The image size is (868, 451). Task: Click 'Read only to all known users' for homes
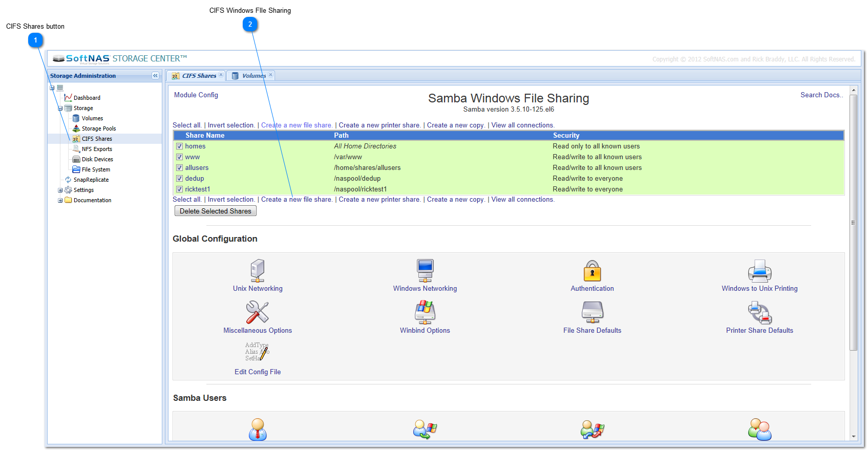(596, 146)
